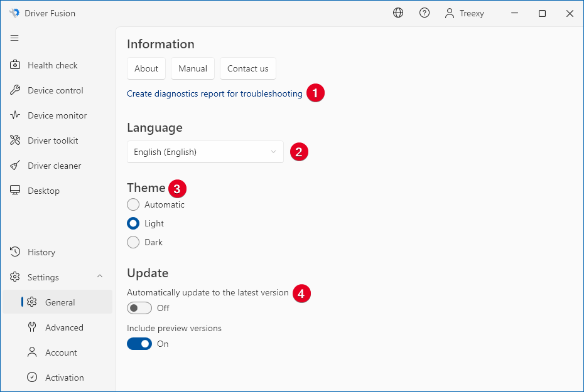Select the Light theme radio button
Image resolution: width=584 pixels, height=392 pixels.
[x=133, y=223]
